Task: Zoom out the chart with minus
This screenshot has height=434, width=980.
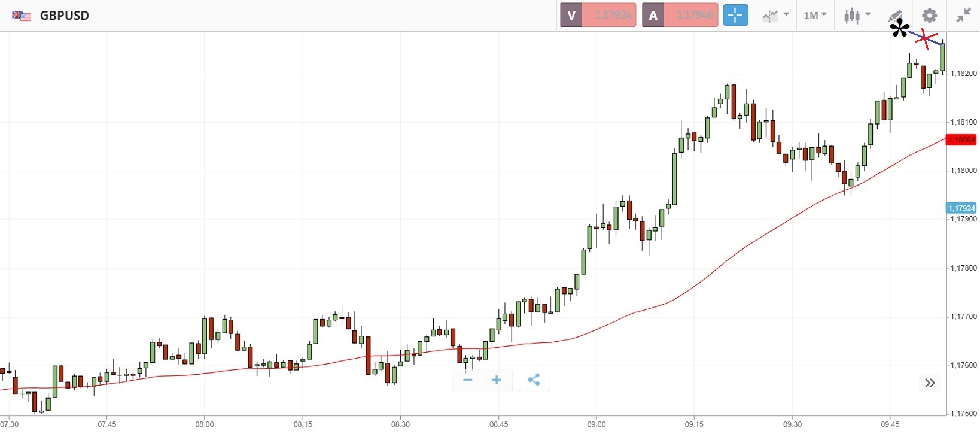Action: 468,380
